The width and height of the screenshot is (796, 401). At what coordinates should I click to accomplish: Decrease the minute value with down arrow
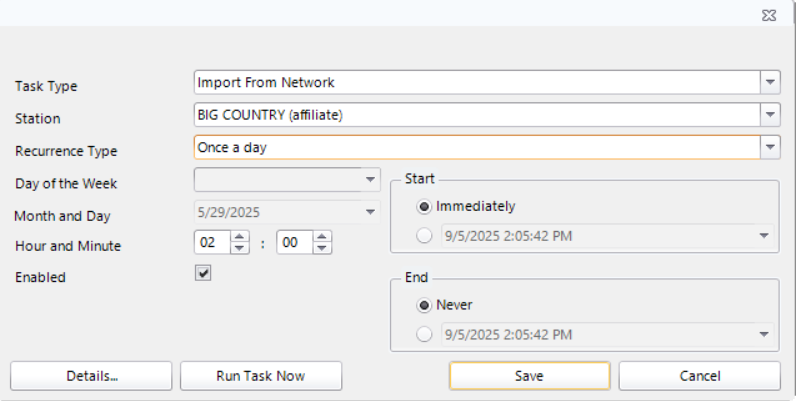(323, 248)
